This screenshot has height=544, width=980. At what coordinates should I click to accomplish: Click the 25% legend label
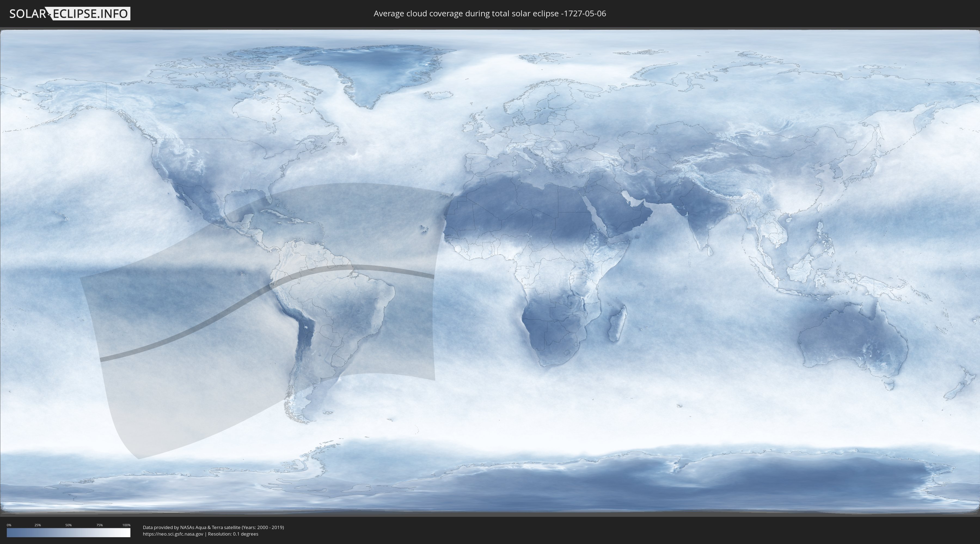38,525
